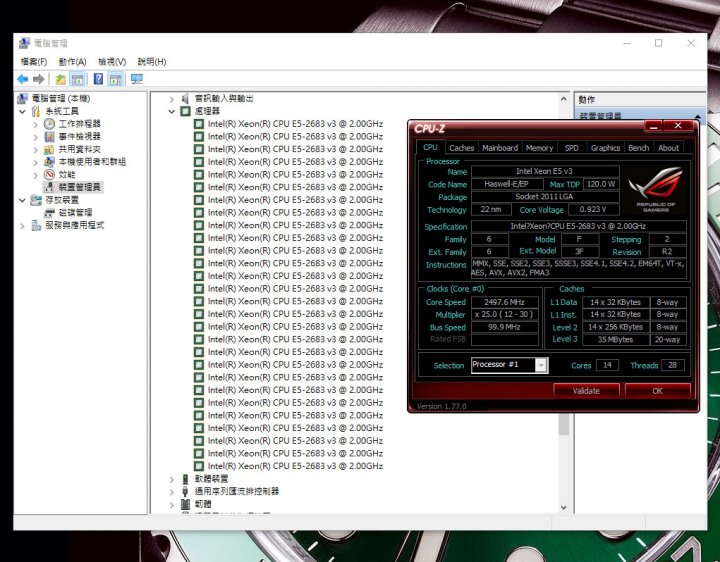Minimize the CPU-Z window

coord(654,126)
